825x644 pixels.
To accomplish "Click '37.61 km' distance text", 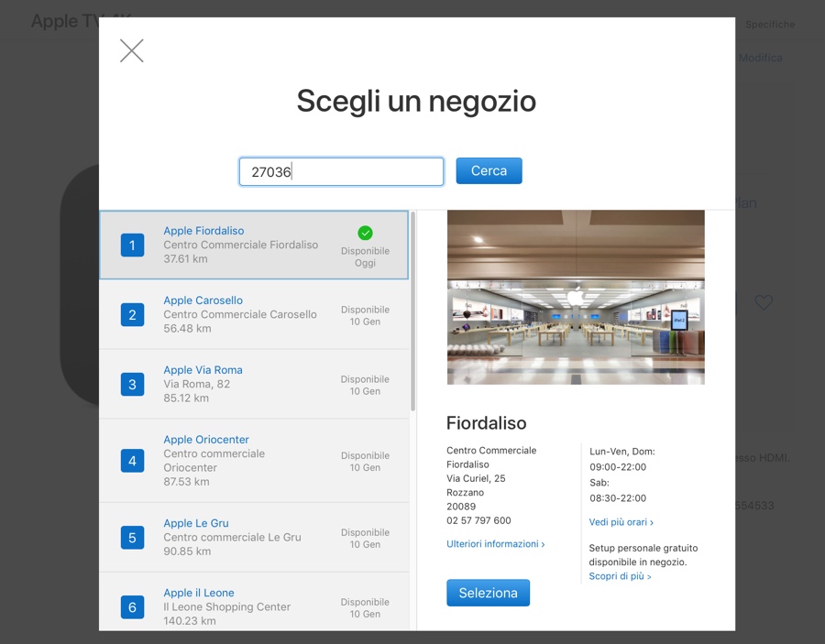I will pos(185,258).
